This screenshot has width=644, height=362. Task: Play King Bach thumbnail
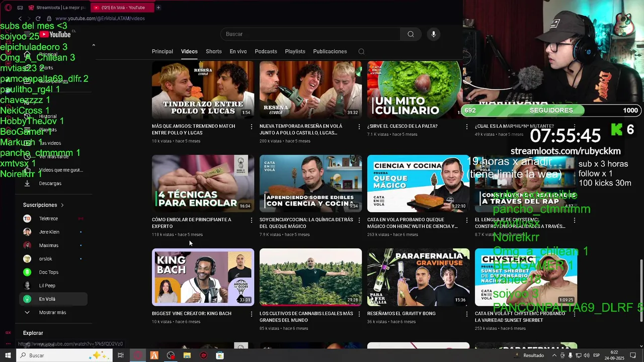[203, 277]
